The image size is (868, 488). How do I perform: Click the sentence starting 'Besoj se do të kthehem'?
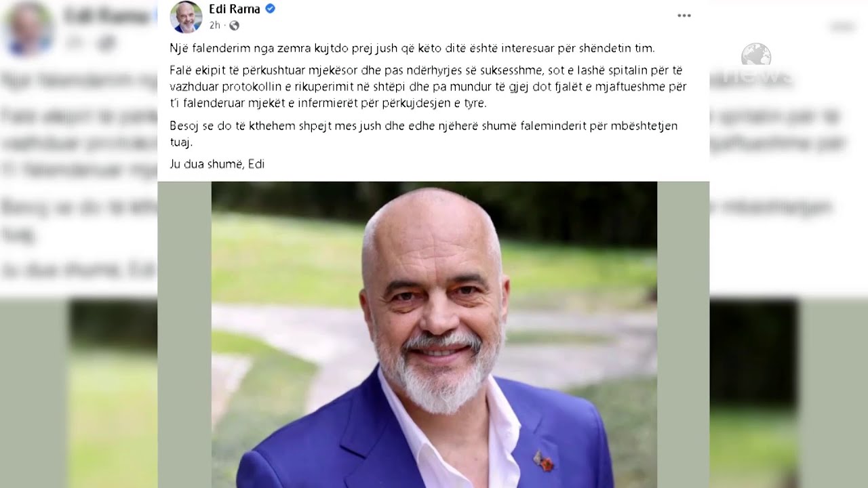click(424, 134)
